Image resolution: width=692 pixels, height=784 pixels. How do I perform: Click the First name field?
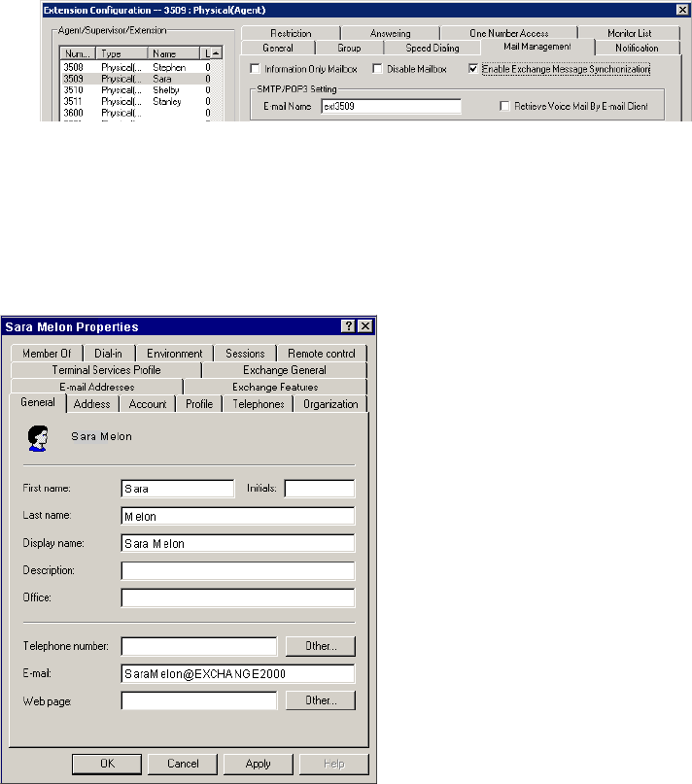click(x=178, y=489)
